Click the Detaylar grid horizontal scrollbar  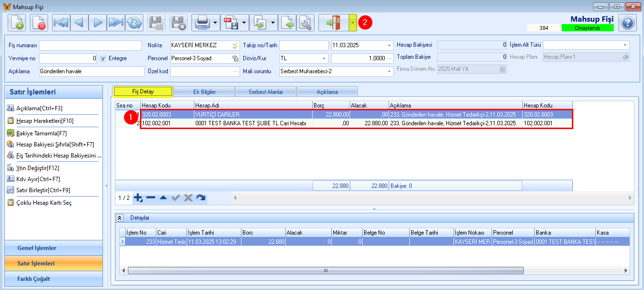[x=326, y=271]
